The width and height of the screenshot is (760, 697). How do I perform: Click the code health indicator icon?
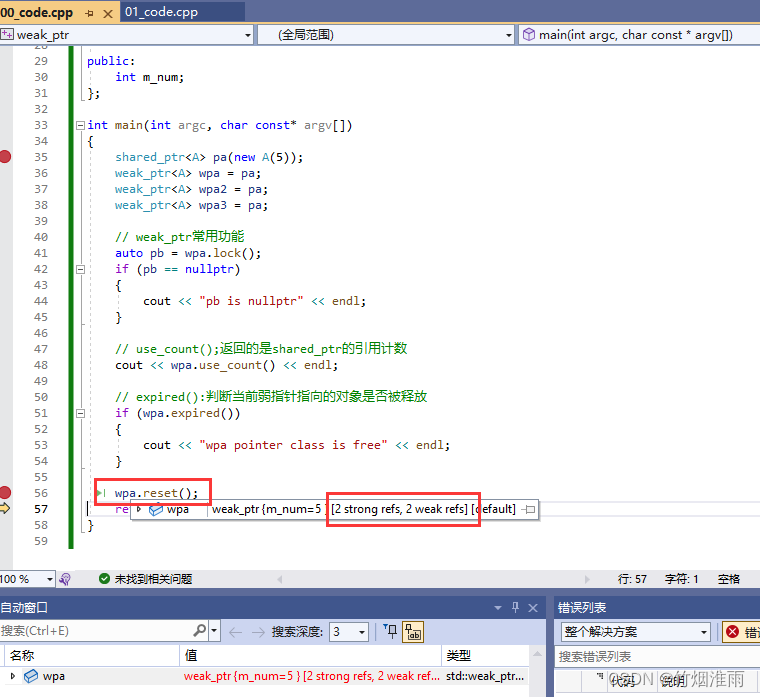[65, 579]
